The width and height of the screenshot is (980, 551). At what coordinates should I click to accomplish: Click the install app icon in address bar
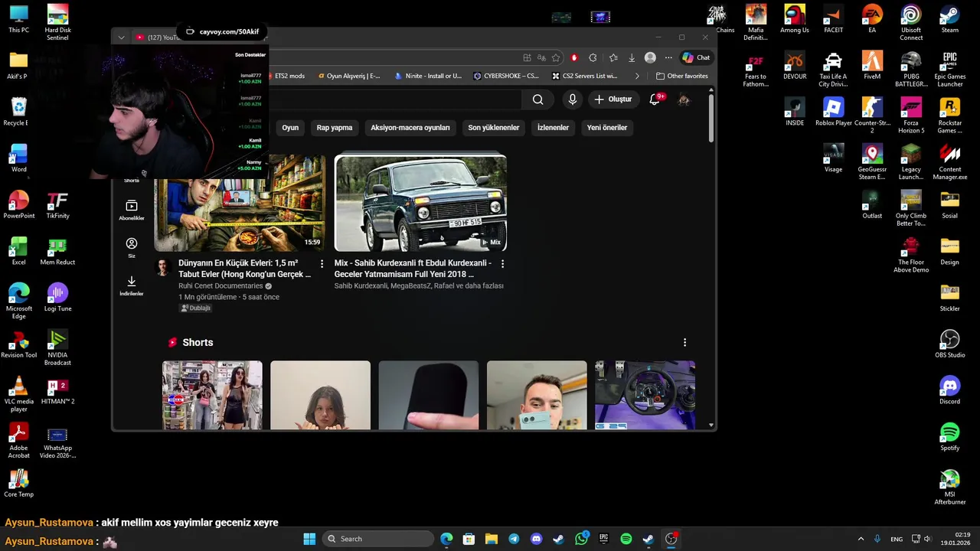pyautogui.click(x=527, y=57)
